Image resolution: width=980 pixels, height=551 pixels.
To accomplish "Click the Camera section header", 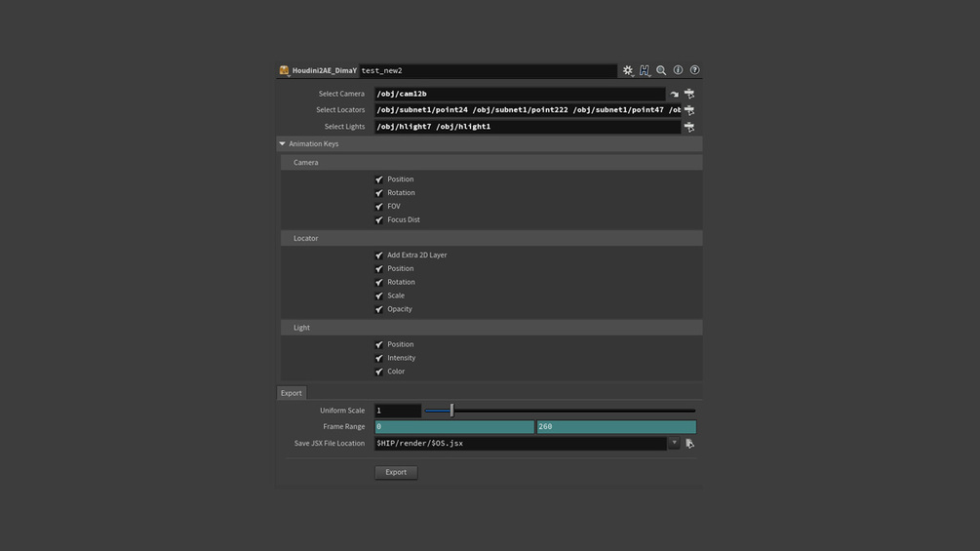I will (491, 163).
